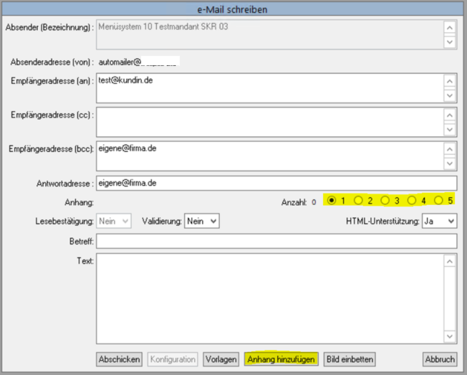Cancel with the Abbruch button
The image size is (467, 375).
tap(440, 359)
